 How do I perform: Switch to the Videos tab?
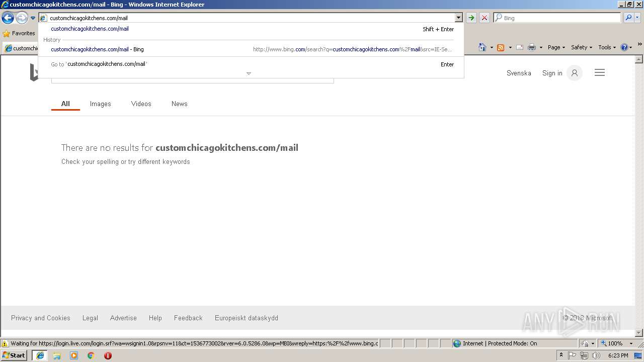coord(141,104)
